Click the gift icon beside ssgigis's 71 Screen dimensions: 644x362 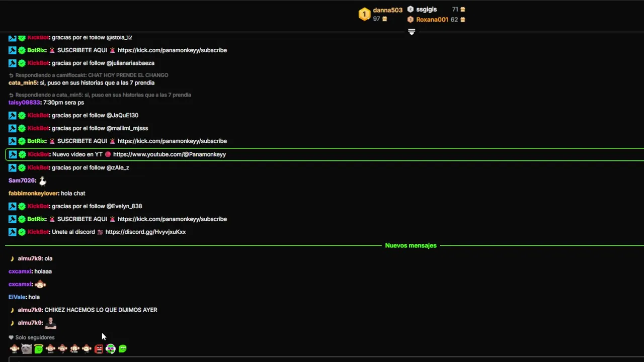coord(462,10)
